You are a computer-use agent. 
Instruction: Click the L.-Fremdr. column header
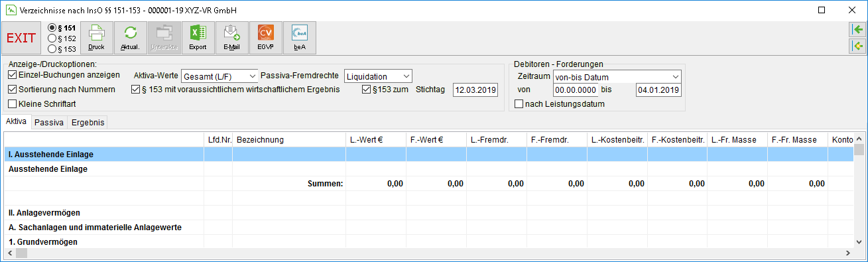pos(497,139)
